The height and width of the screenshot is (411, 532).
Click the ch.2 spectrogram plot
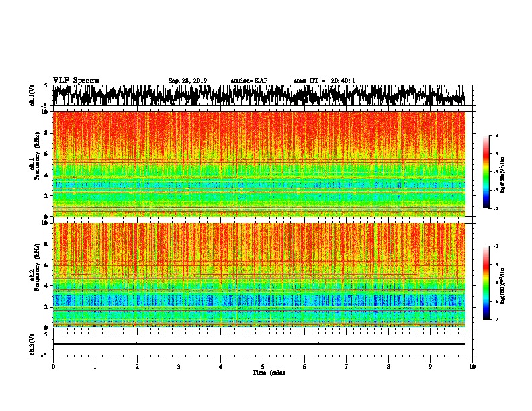click(x=259, y=275)
